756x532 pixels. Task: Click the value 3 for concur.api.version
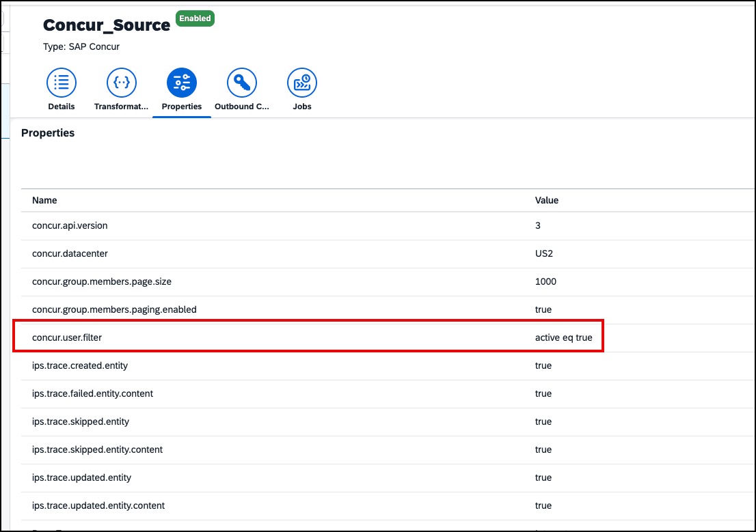(538, 225)
